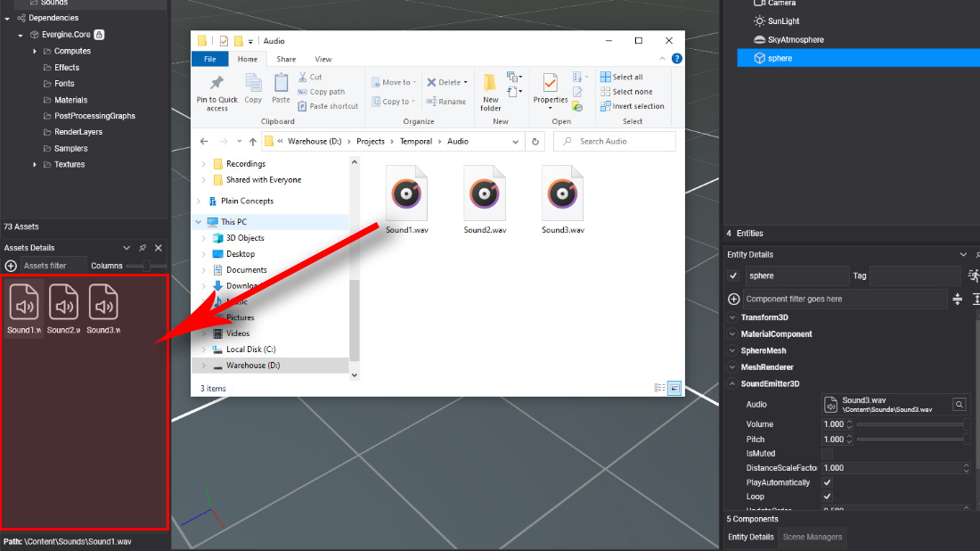Click the add component plus icon
Image resolution: width=980 pixels, height=551 pixels.
(x=733, y=300)
